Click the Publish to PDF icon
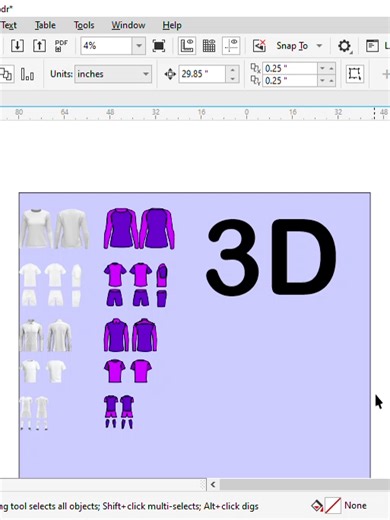390x520 pixels. (x=61, y=46)
